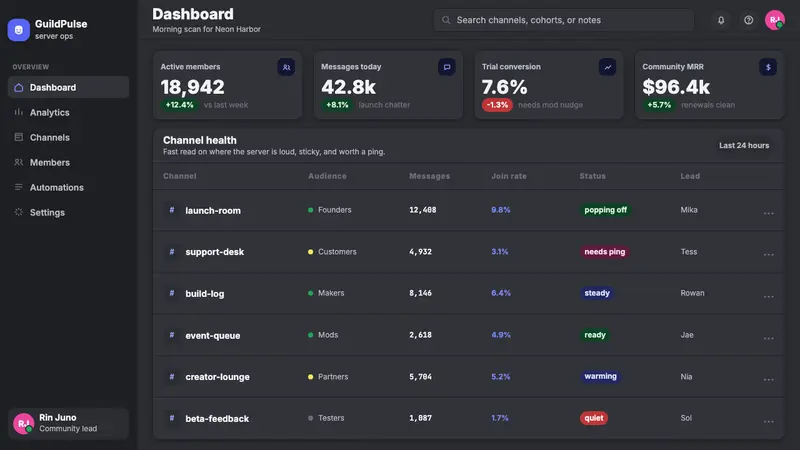Click the hash icon beside support-desk

(172, 252)
